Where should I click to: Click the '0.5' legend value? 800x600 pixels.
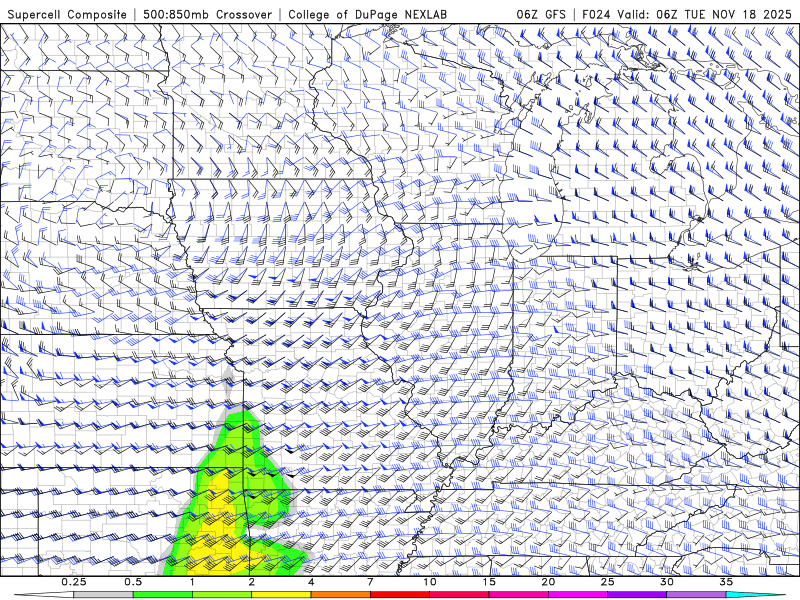(x=133, y=582)
